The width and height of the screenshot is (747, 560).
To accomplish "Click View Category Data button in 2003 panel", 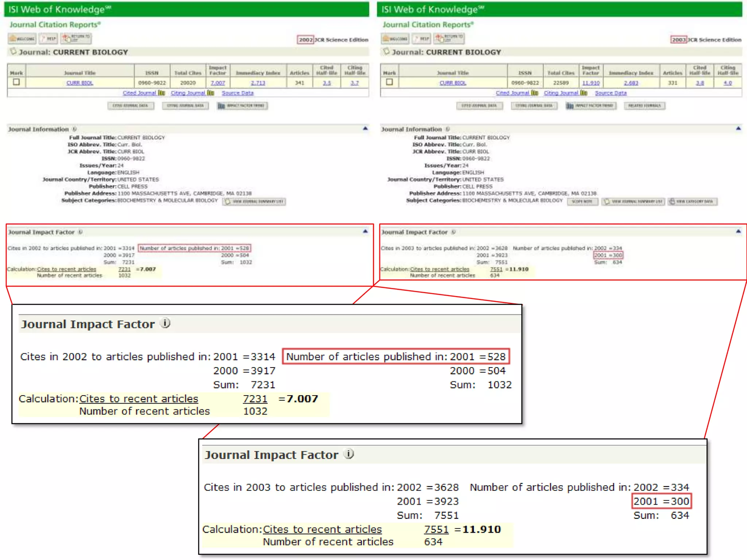I will point(692,202).
